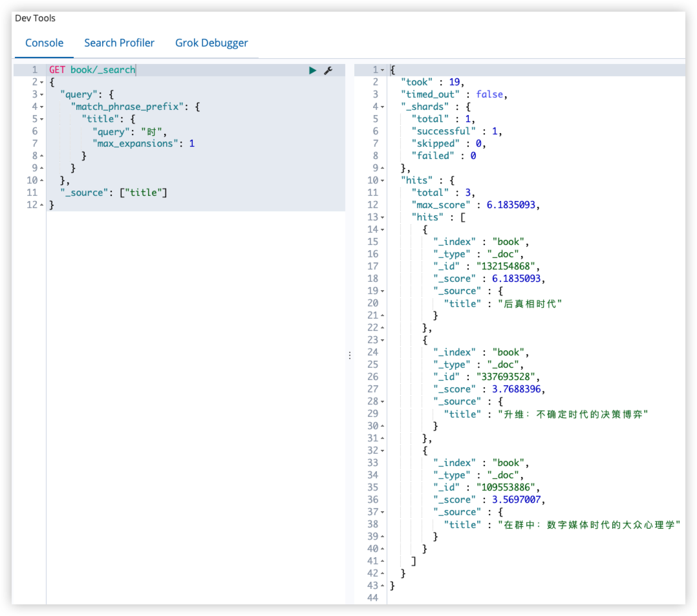Click the "timed_out" : false line
This screenshot has width=697, height=616.
point(454,94)
